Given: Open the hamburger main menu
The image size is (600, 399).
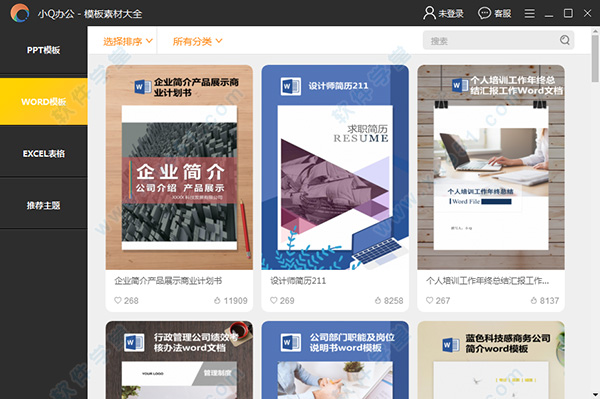Looking at the screenshot, I should [x=530, y=13].
